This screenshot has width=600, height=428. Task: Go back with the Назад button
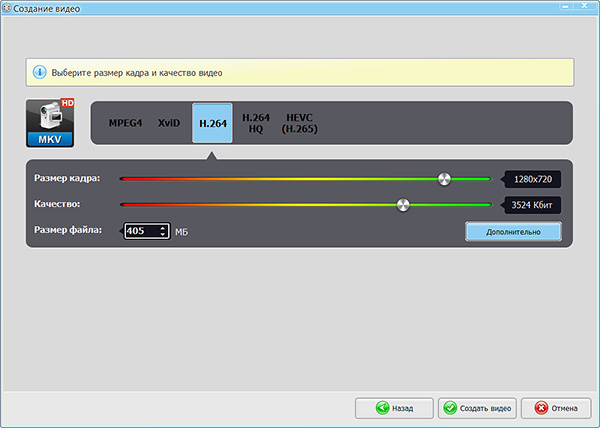(394, 408)
